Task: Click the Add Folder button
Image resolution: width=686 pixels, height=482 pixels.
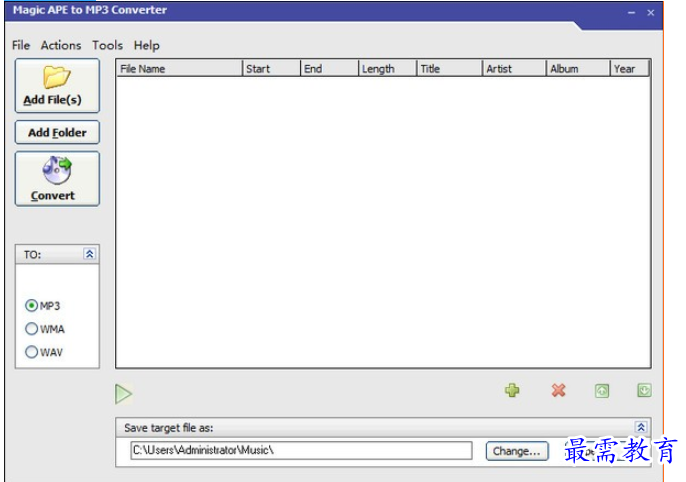Action: (57, 133)
